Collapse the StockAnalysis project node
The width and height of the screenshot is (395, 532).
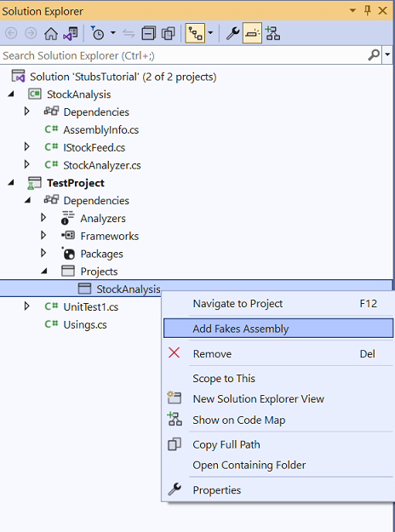pyautogui.click(x=11, y=94)
